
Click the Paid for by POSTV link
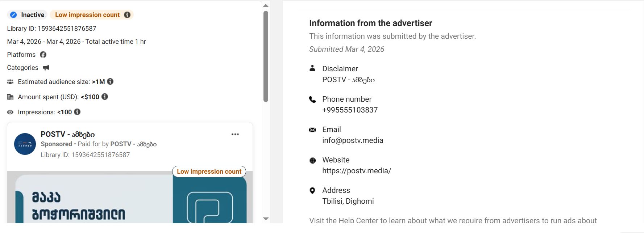(133, 144)
